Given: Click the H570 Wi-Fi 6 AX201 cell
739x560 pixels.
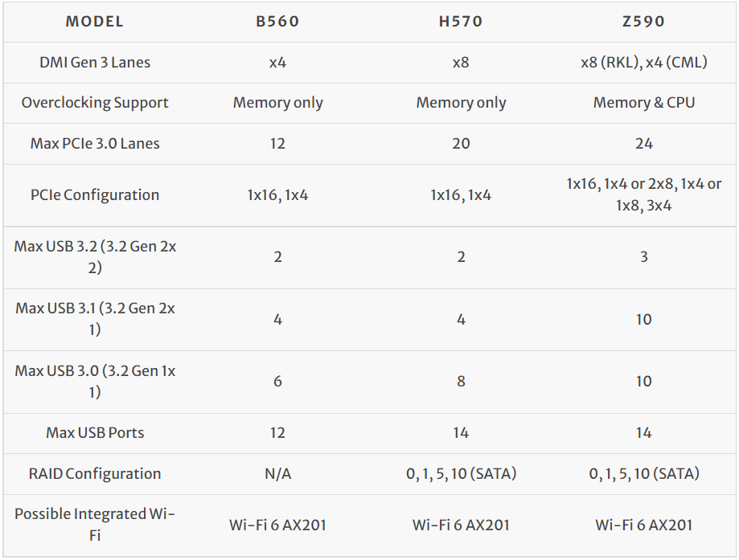Looking at the screenshot, I should [x=461, y=525].
